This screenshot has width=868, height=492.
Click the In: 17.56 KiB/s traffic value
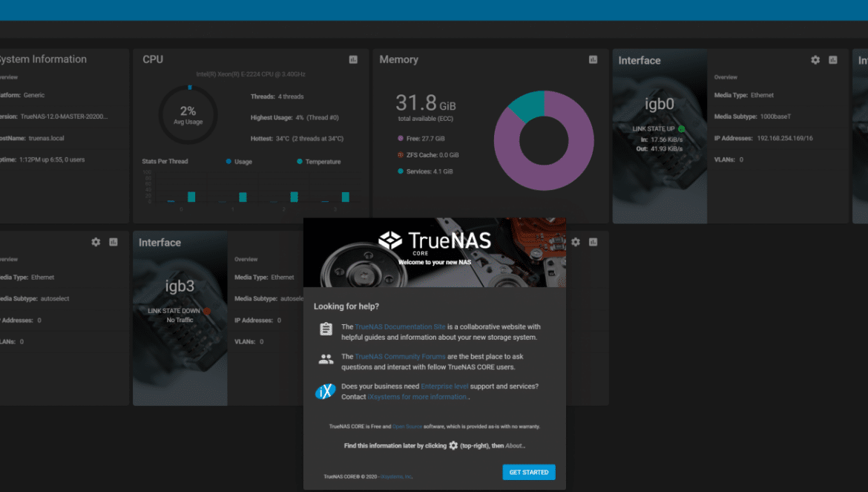(662, 140)
